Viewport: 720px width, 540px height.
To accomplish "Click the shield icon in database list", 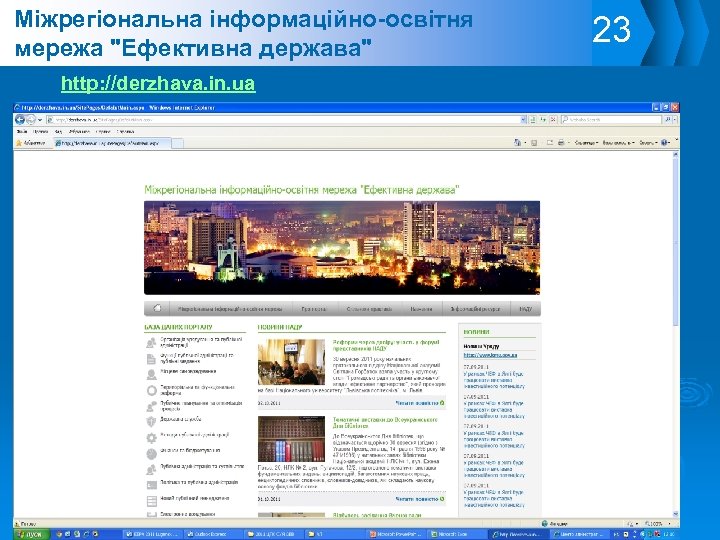I will (x=151, y=422).
